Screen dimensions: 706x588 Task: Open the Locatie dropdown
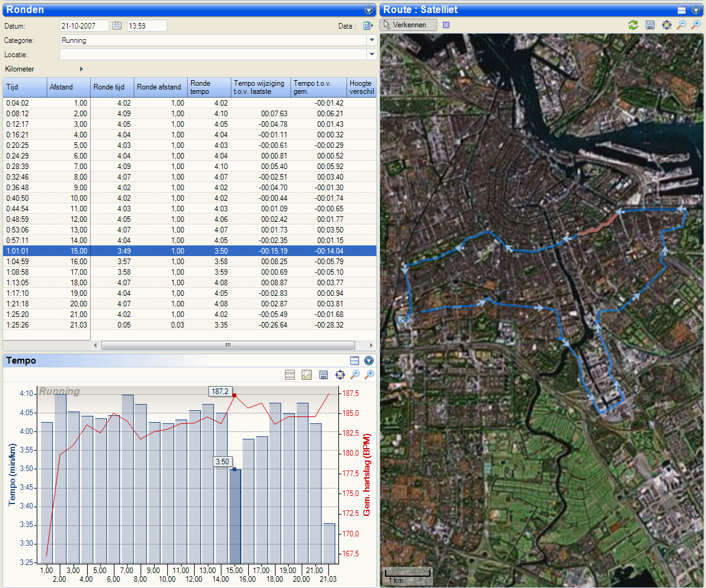click(372, 54)
